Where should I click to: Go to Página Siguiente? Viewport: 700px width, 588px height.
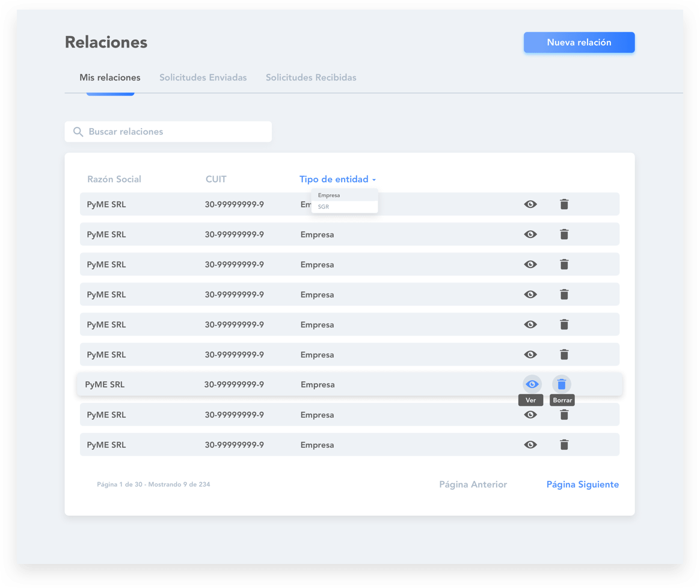click(x=582, y=485)
